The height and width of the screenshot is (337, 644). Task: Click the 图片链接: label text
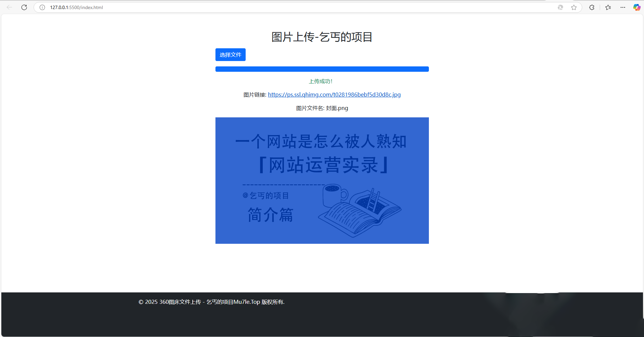255,95
